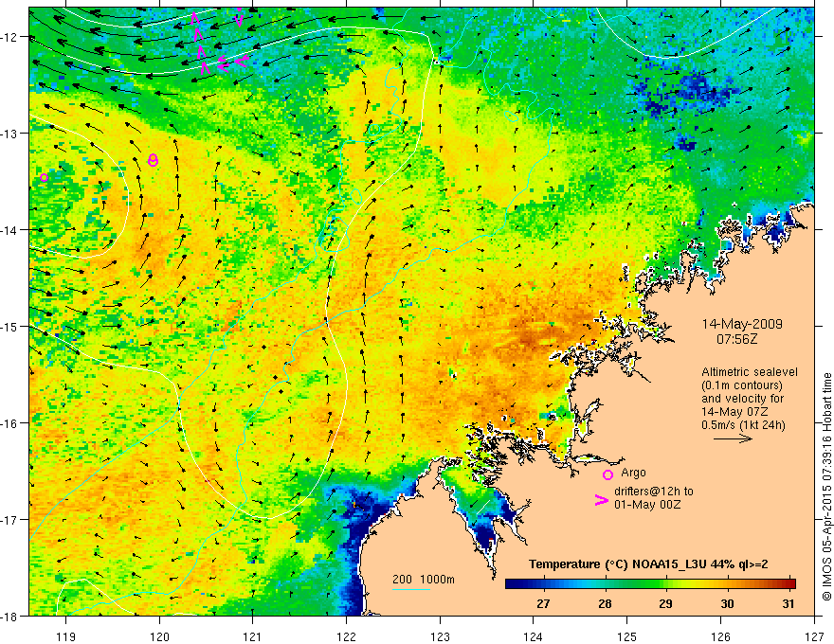Click the "drifters@12h to" text
This screenshot has height=644, width=834.
(654, 492)
